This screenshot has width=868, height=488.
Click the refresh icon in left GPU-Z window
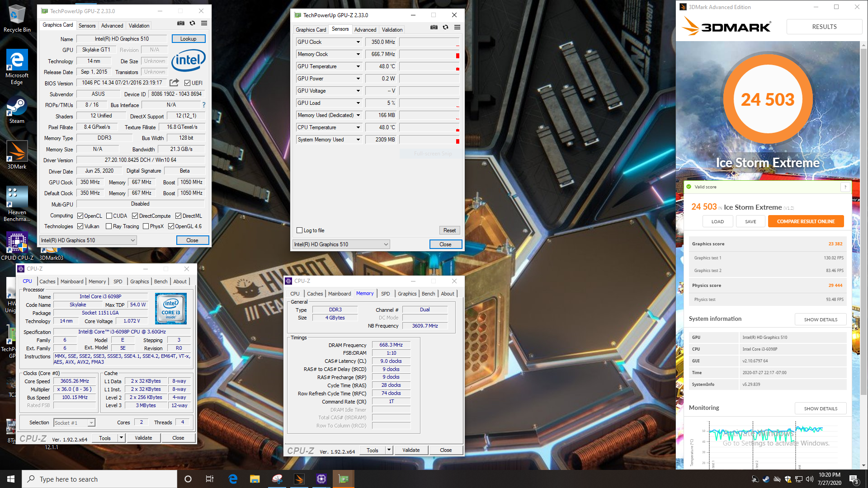193,23
